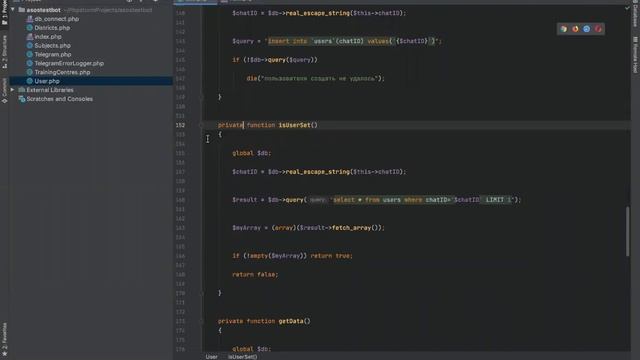Click isUserSet() in the editor breadcrumb
The height and width of the screenshot is (360, 640).
coord(242,357)
